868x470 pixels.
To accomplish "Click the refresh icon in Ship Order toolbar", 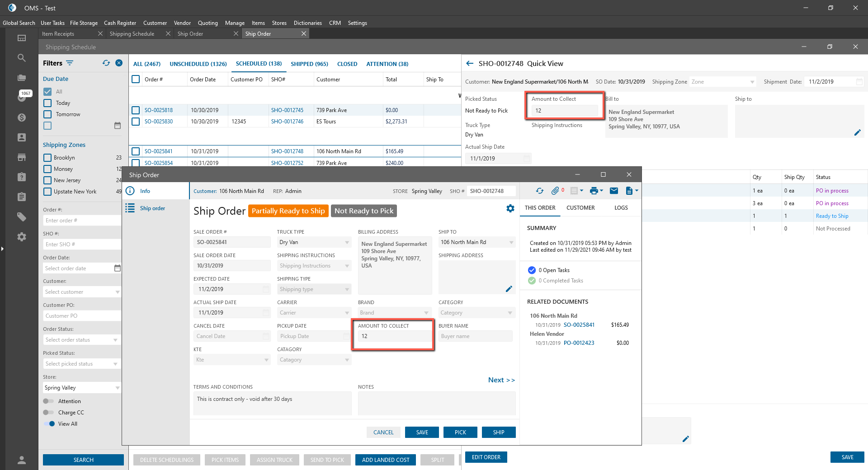I will click(x=540, y=191).
